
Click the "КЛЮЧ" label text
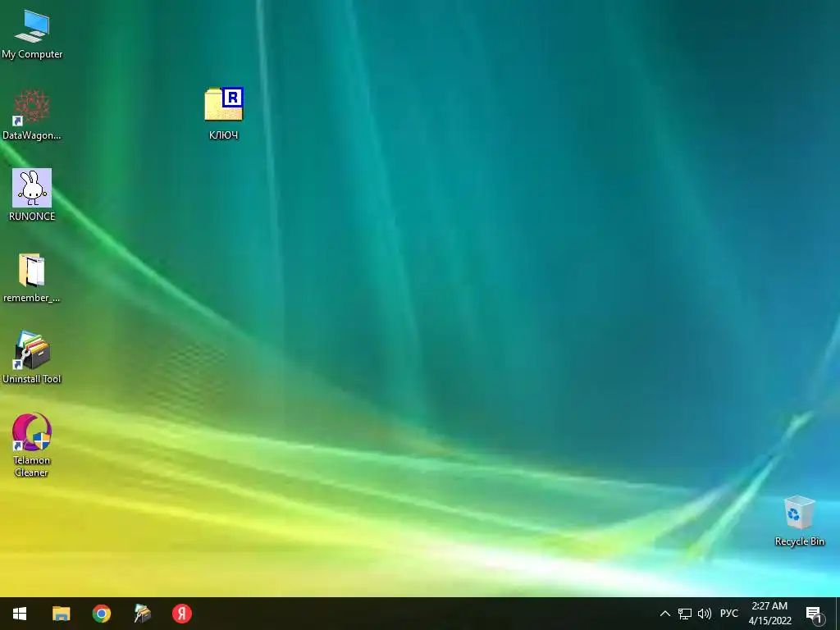(x=223, y=135)
